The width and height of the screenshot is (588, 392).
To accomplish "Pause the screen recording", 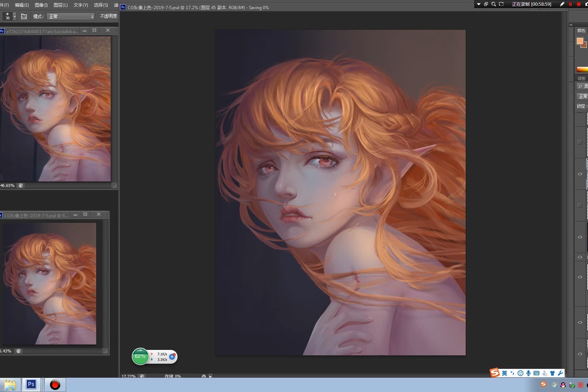I will coord(570,4).
